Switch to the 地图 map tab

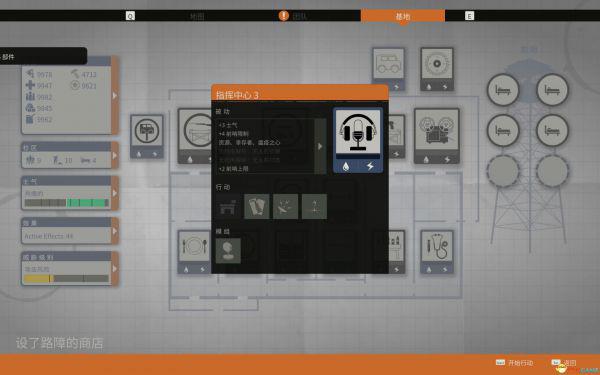(x=197, y=16)
